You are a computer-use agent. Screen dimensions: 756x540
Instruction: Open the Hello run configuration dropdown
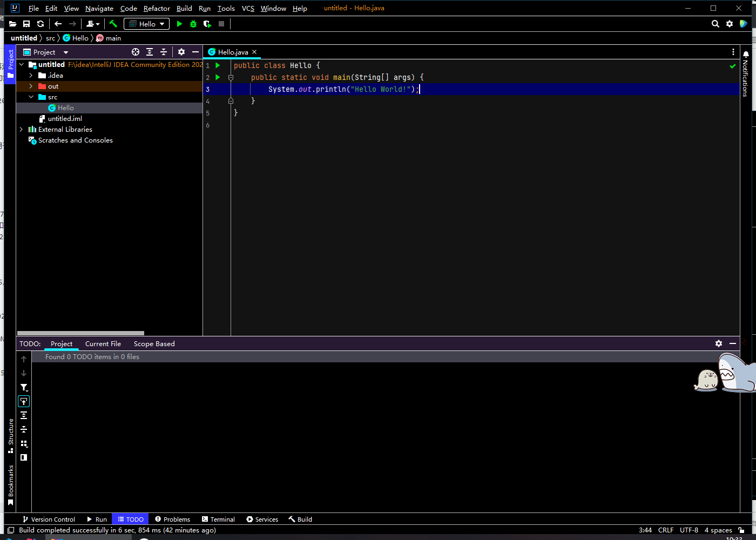point(146,24)
